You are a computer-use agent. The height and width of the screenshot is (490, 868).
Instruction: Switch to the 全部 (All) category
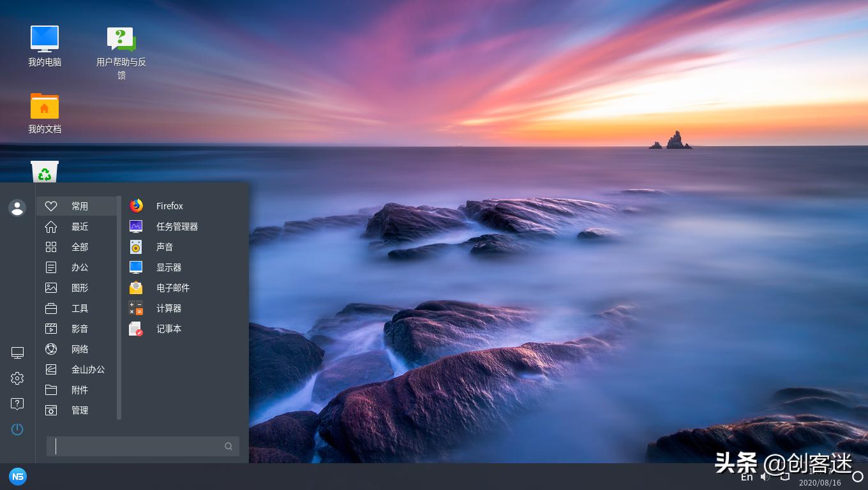pyautogui.click(x=80, y=247)
